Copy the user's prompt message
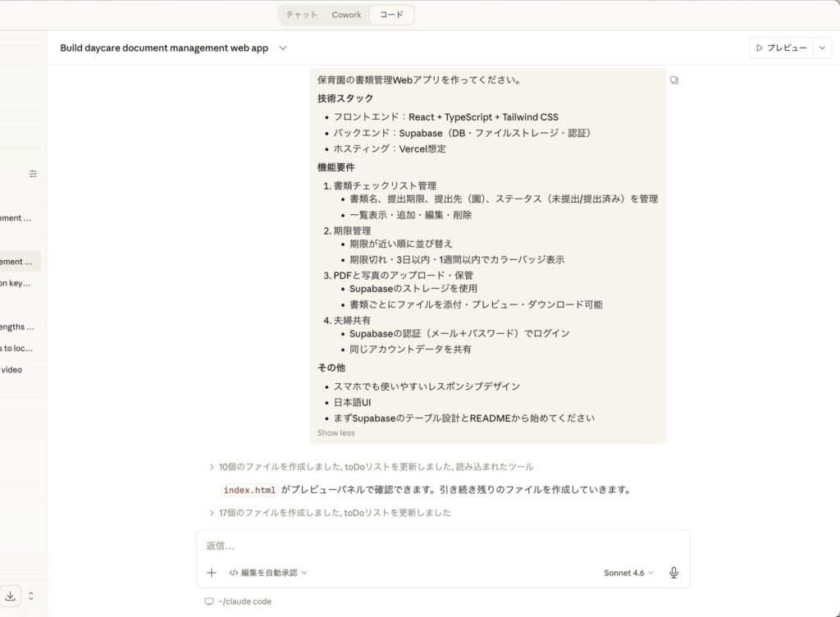Screen dimensions: 840x617 [x=673, y=80]
